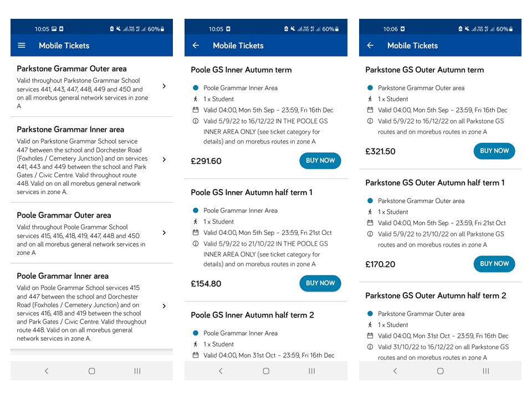532x399 pixels.
Task: Open the hamburger menu in Mobile Tickets
Action: [22, 45]
